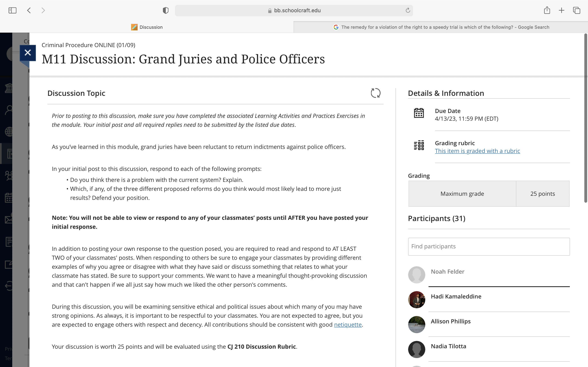Viewport: 588px width, 367px height.
Task: Open a new browser tab
Action: 561,10
